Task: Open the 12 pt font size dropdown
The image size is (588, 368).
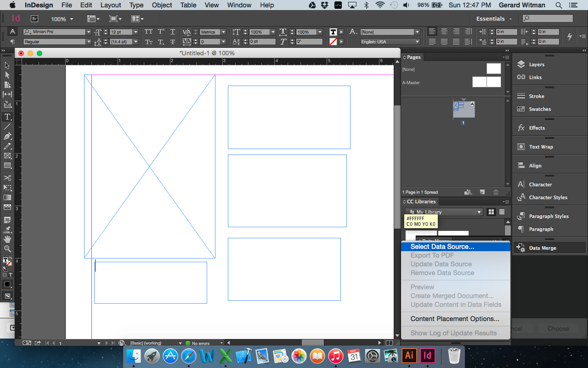Action: coord(136,32)
